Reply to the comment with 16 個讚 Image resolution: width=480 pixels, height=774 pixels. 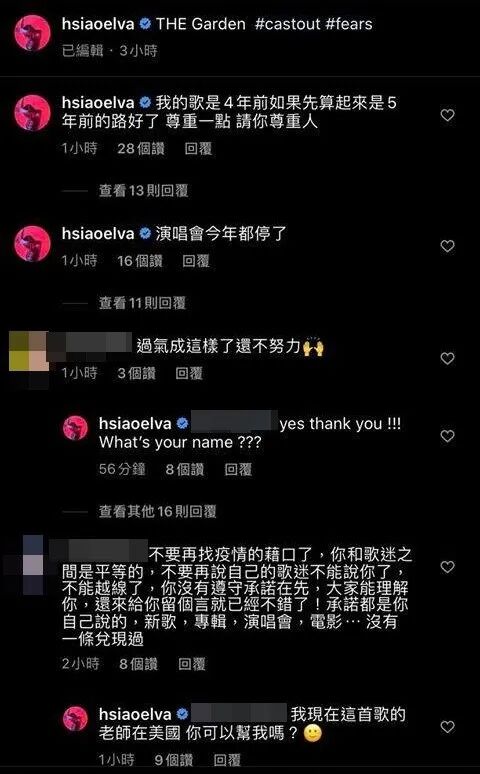196,261
